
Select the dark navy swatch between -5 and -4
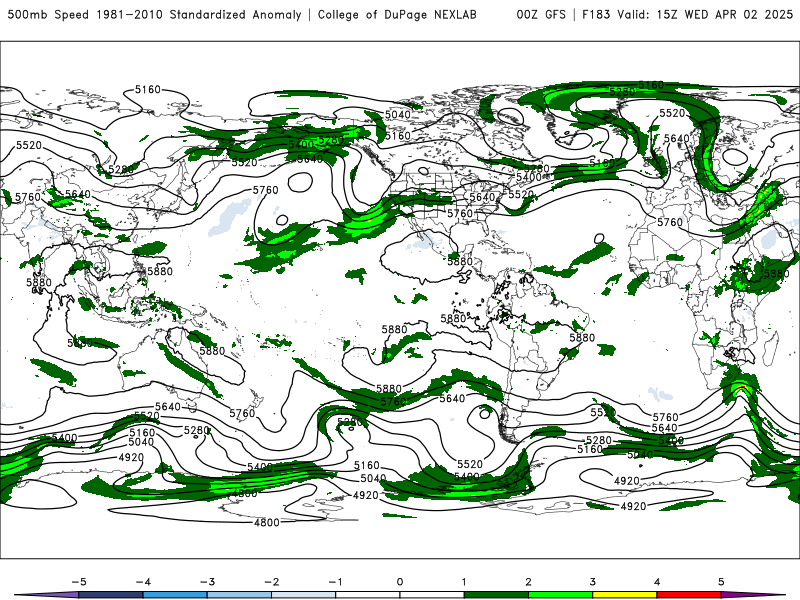[x=111, y=595]
